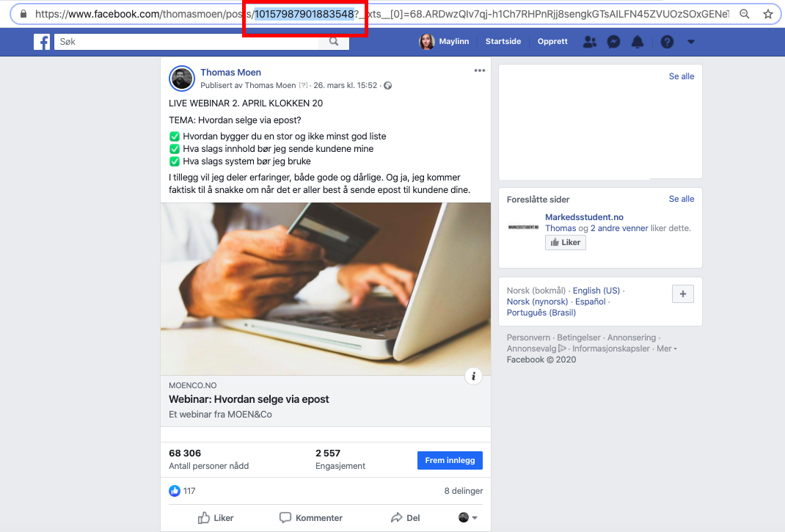Click the plus button to add language
The height and width of the screenshot is (532, 785).
click(x=683, y=294)
